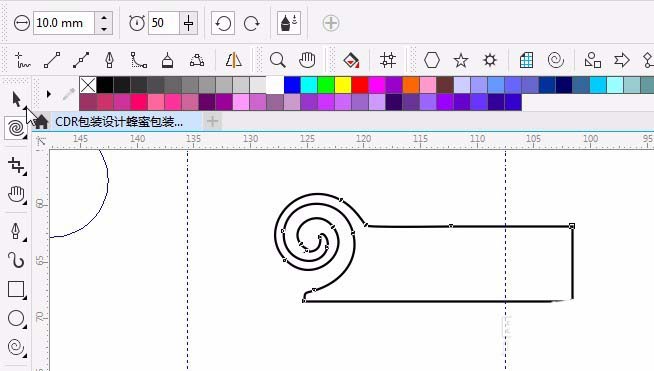This screenshot has height=371, width=654.
Task: Select the 2-point line tool
Action: (52, 60)
